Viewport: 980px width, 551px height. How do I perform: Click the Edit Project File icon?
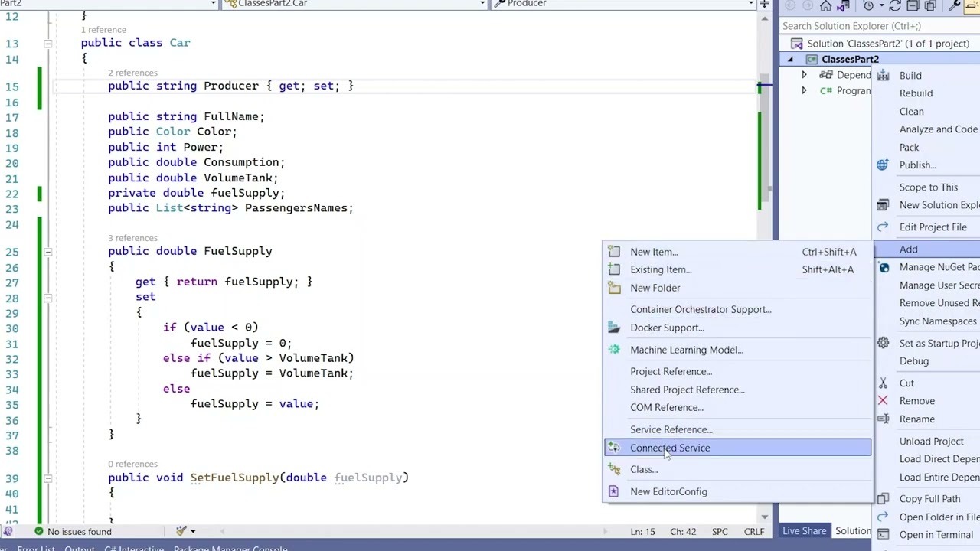(x=883, y=227)
